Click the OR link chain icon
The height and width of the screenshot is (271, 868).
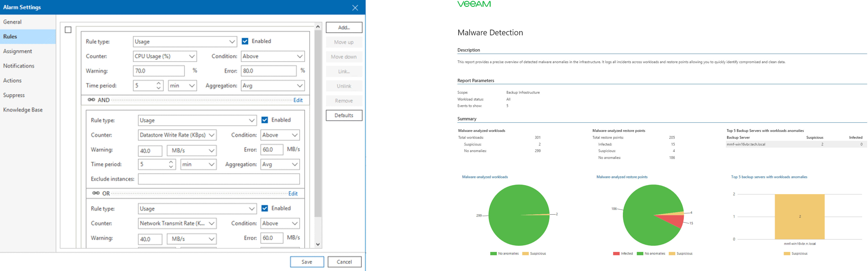coord(96,193)
